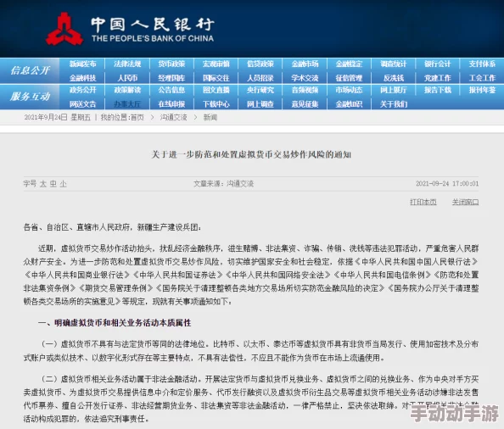Go to 新闻 in the breadcrumb
The height and width of the screenshot is (429, 504).
pos(210,118)
